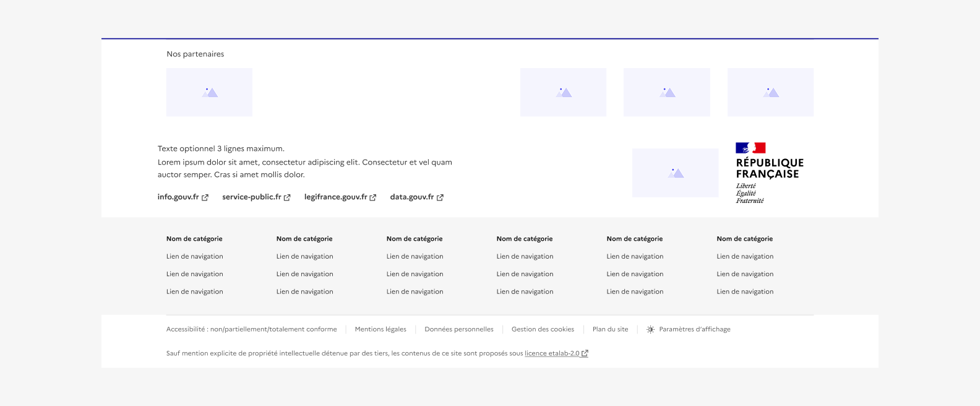Follow the licence etalab-2.0 link
The height and width of the screenshot is (406, 980).
click(x=552, y=353)
